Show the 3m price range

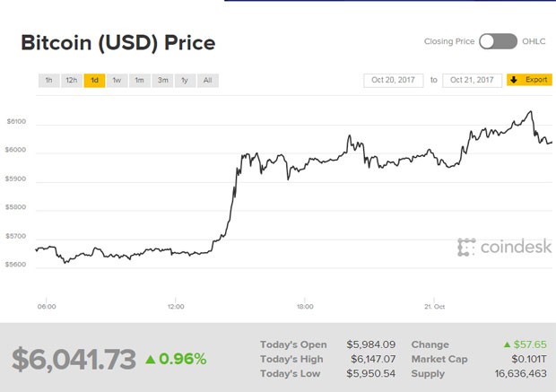[x=162, y=81]
